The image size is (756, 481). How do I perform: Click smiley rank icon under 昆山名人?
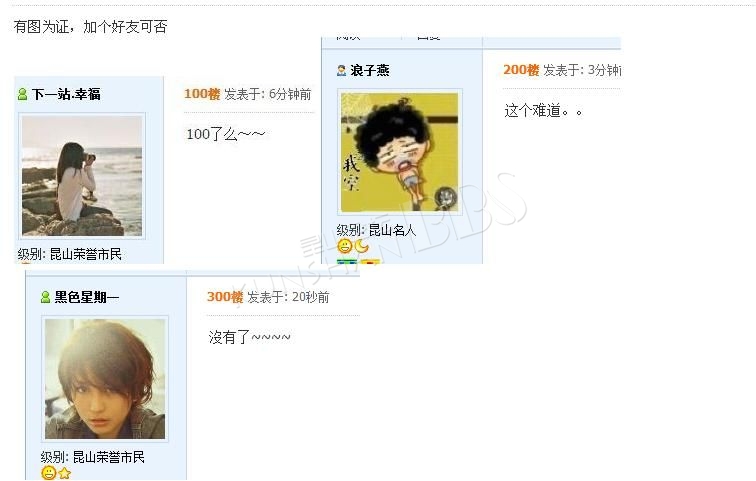[345, 246]
